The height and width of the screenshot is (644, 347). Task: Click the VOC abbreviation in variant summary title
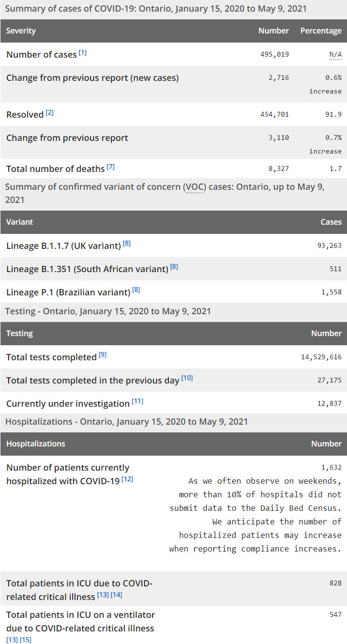coord(194,187)
